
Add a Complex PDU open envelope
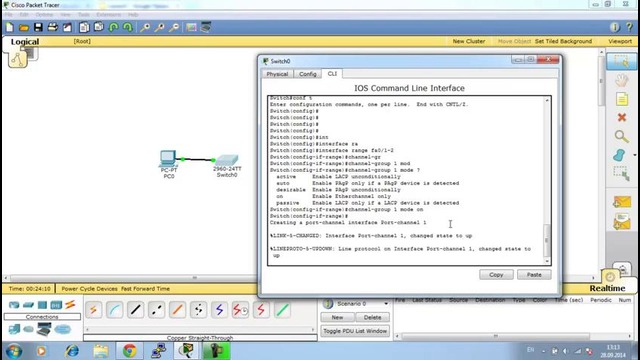click(622, 222)
